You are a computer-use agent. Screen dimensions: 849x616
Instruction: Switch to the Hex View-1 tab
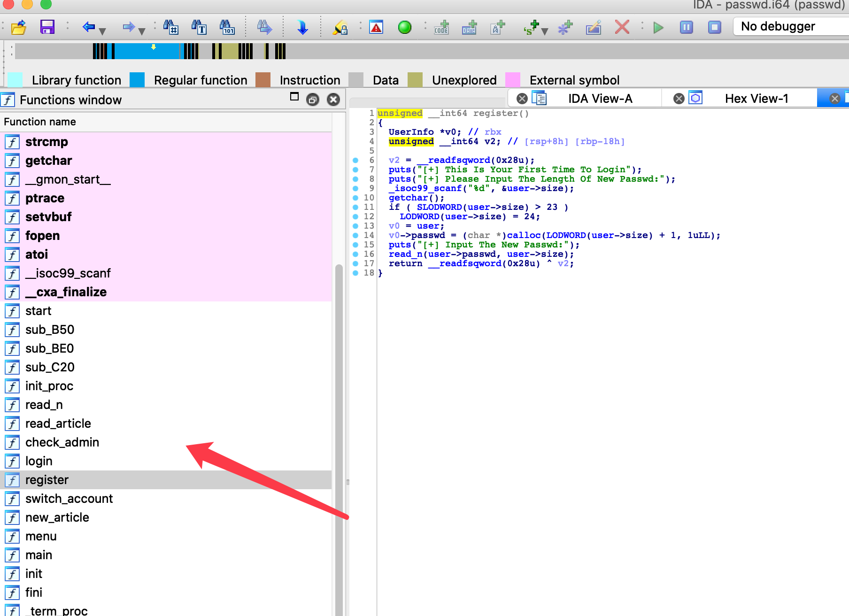756,99
